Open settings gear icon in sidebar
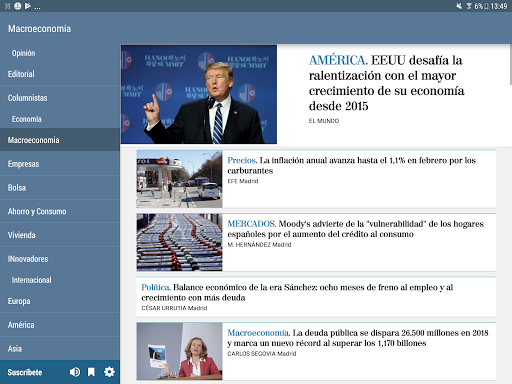Image resolution: width=512 pixels, height=384 pixels. click(x=109, y=372)
